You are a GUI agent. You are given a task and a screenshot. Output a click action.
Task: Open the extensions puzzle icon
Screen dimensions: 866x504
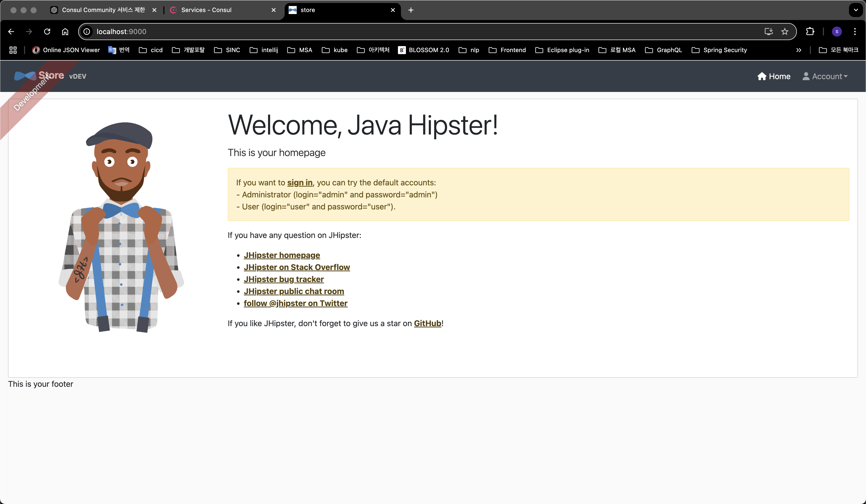pyautogui.click(x=810, y=32)
